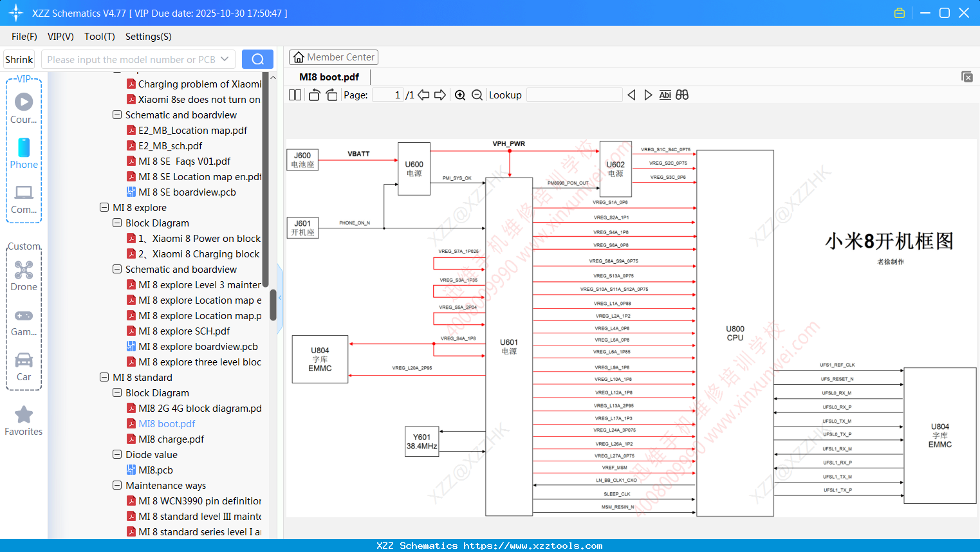Click the blue search button
The width and height of the screenshot is (980, 552).
[257, 59]
